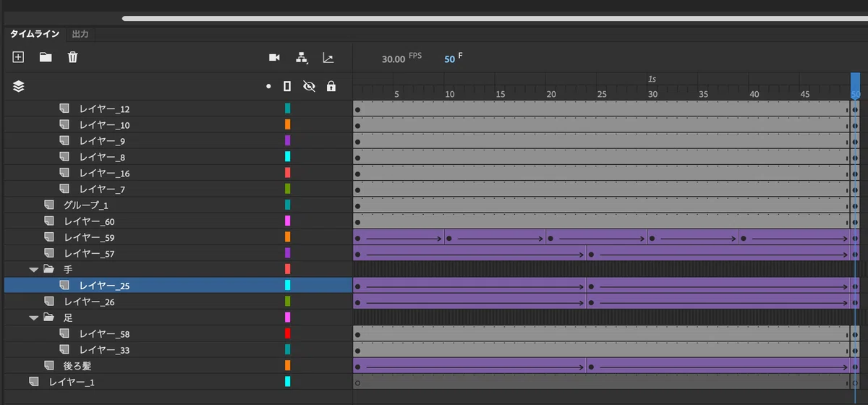Open the layer depth graph icon
The height and width of the screenshot is (405, 868).
[x=328, y=57]
